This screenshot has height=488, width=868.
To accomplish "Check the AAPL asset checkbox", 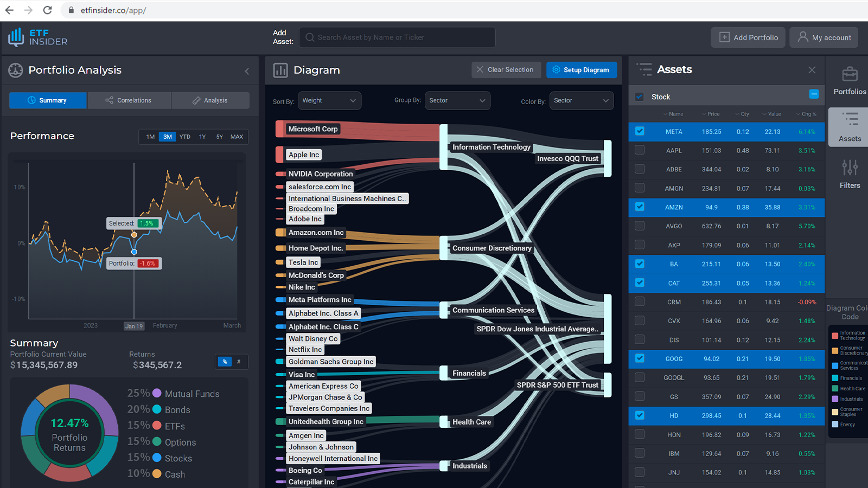I will (x=640, y=150).
